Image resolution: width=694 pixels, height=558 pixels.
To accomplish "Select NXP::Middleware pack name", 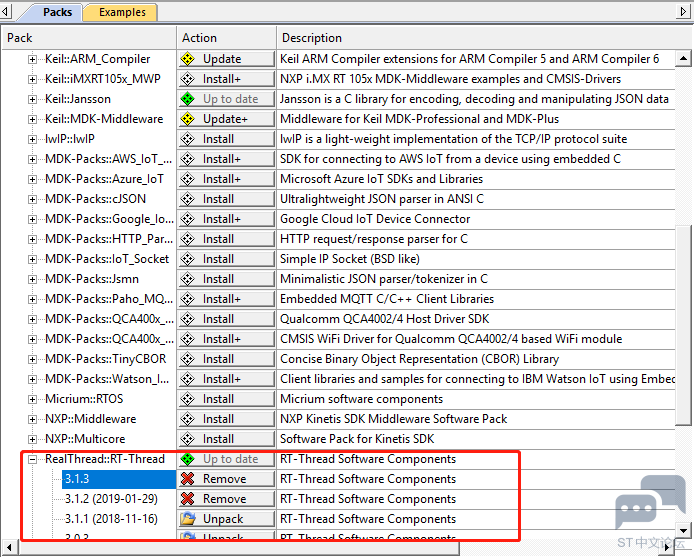I will [x=90, y=419].
